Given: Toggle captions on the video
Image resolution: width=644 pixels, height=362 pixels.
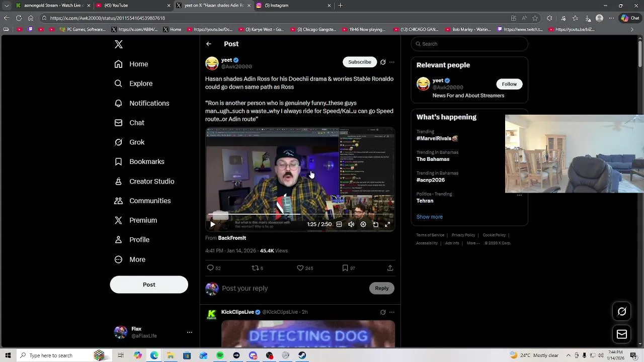Looking at the screenshot, I should click(339, 224).
